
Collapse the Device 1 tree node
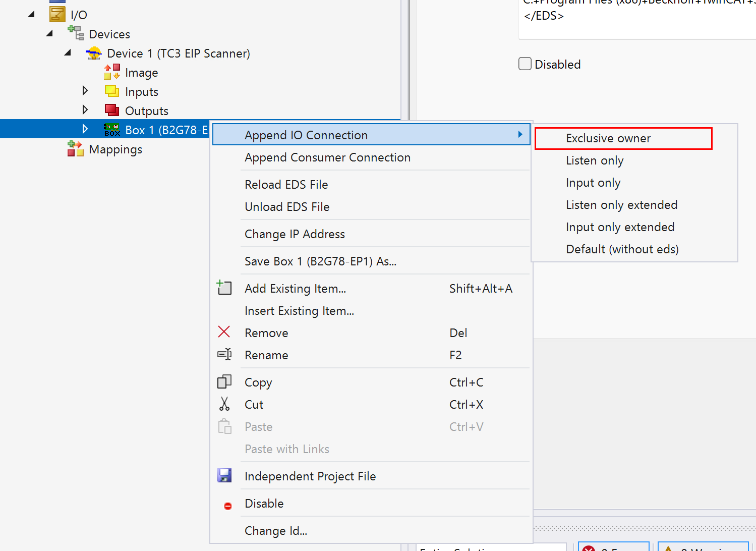click(x=68, y=53)
